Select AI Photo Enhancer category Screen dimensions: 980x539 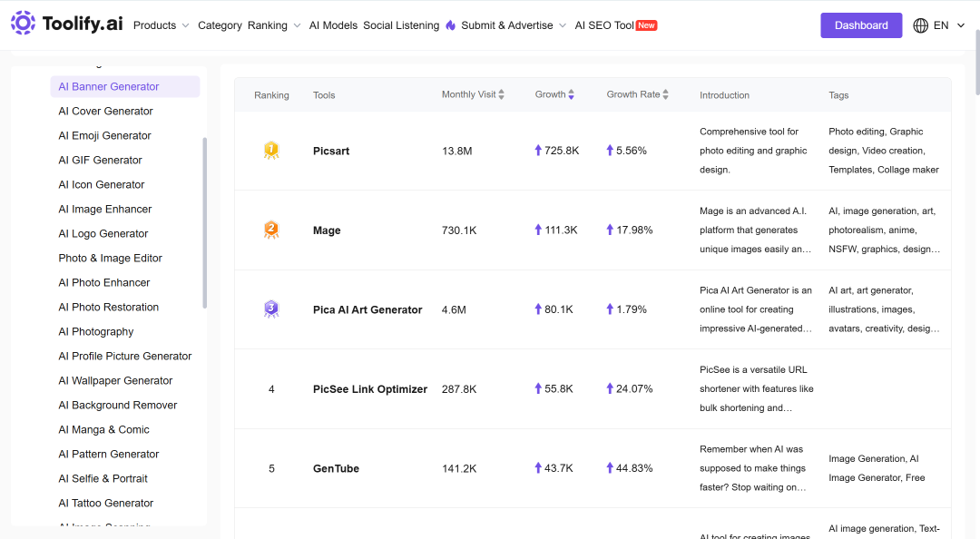[104, 282]
